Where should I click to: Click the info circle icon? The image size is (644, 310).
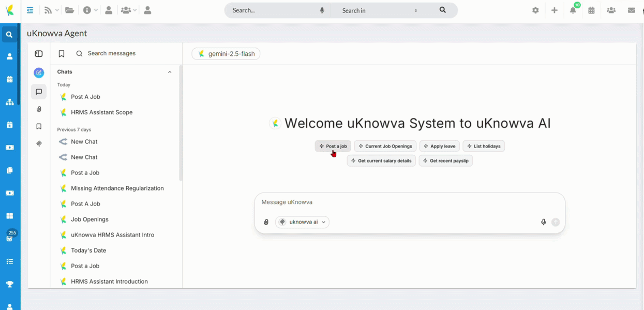[87, 10]
